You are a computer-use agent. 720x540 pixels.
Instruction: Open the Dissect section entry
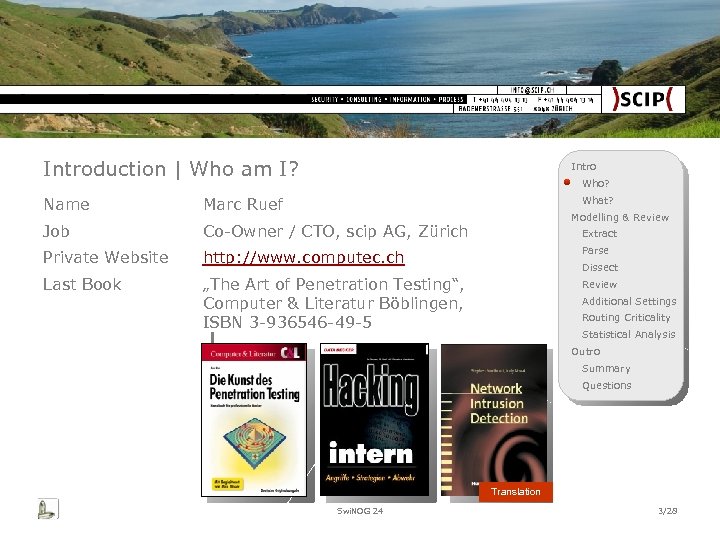pyautogui.click(x=600, y=267)
